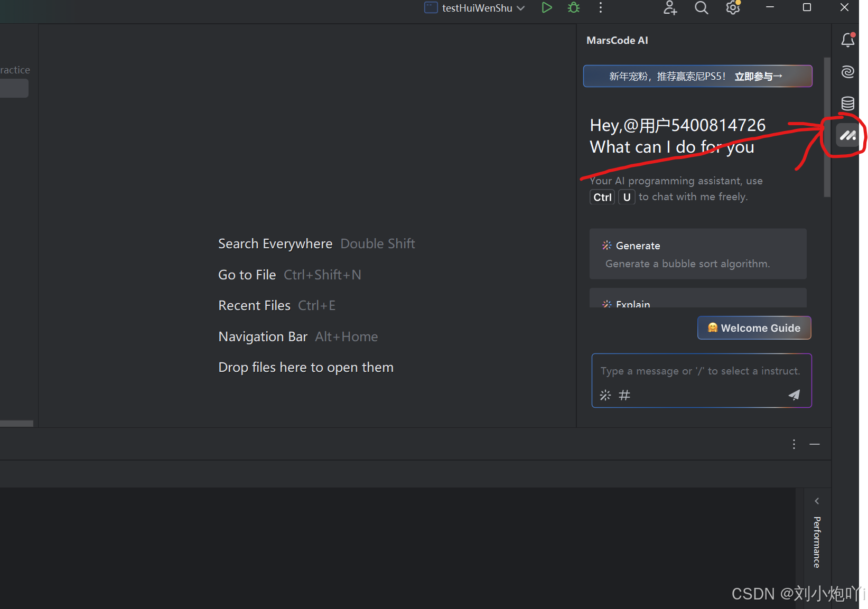Click the Recent Files hint text
868x609 pixels.
tap(254, 306)
